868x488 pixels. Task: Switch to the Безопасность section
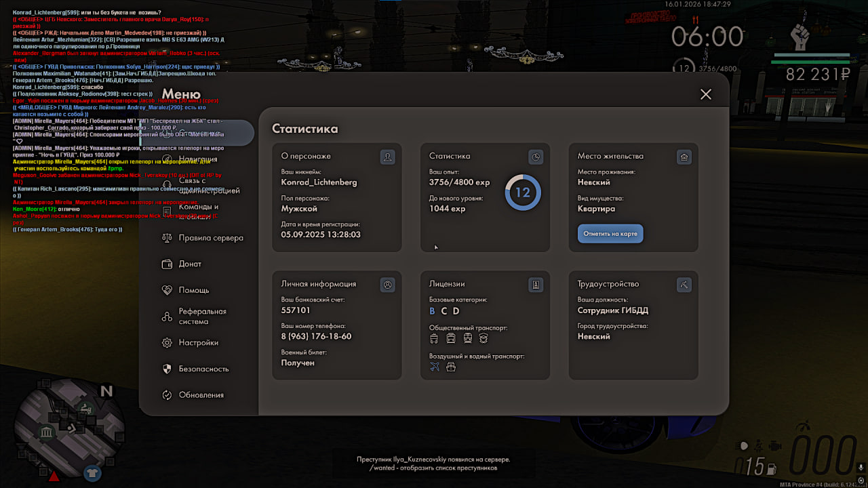coord(203,369)
